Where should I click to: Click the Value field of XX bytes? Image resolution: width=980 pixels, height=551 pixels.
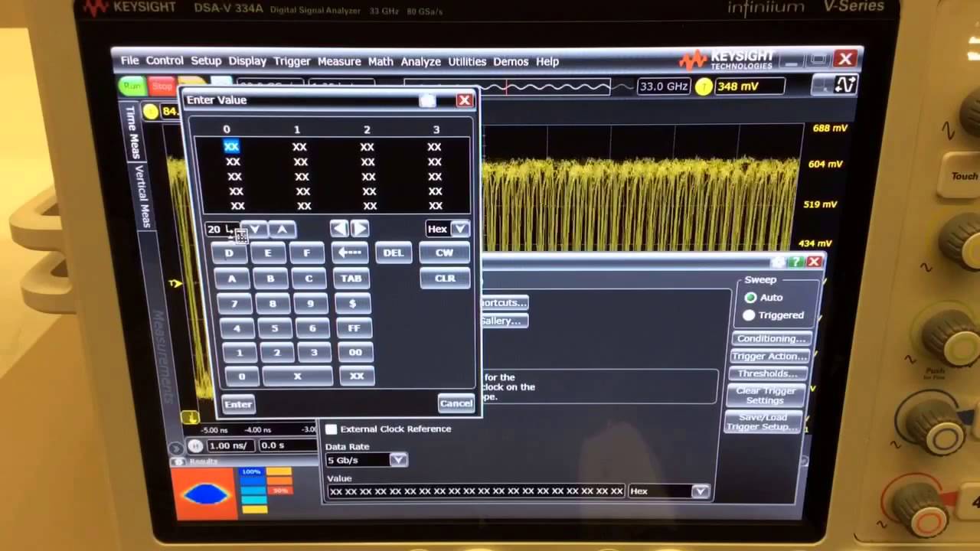pos(475,491)
